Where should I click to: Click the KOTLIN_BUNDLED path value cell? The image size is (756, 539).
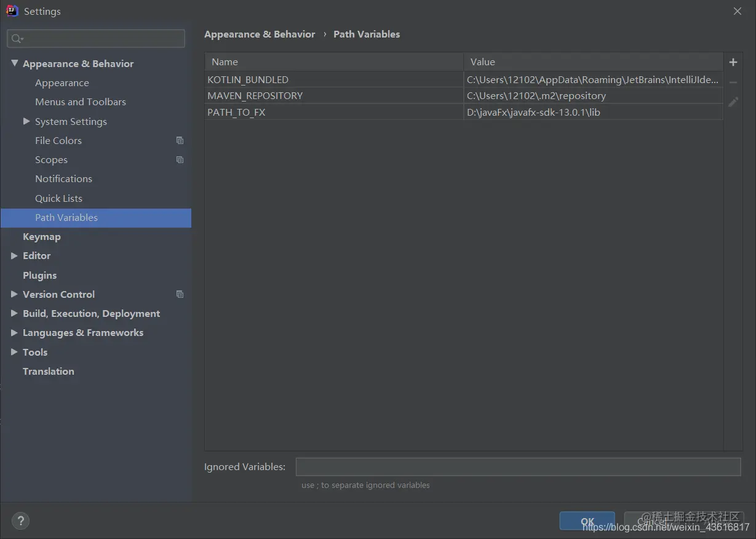tap(593, 79)
